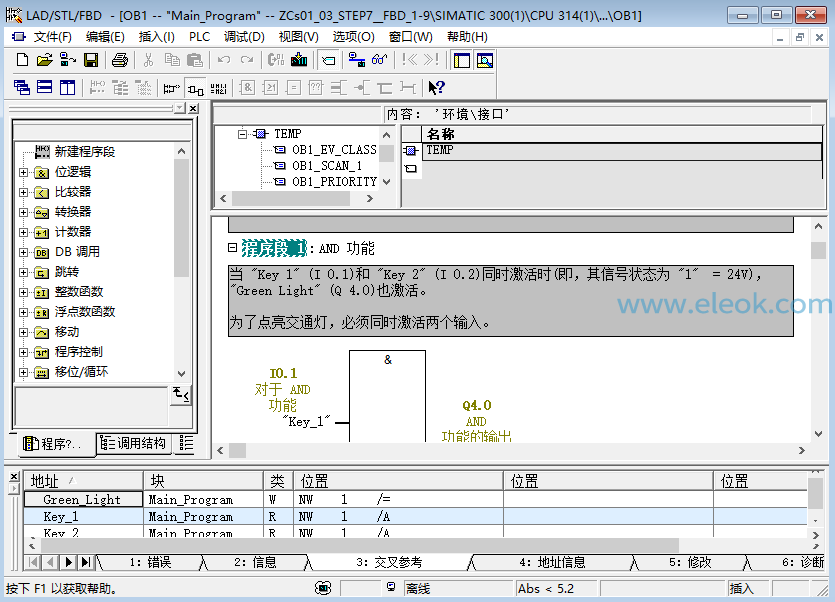
Task: Toggle the Details pane toolbar button
Action: click(x=485, y=60)
